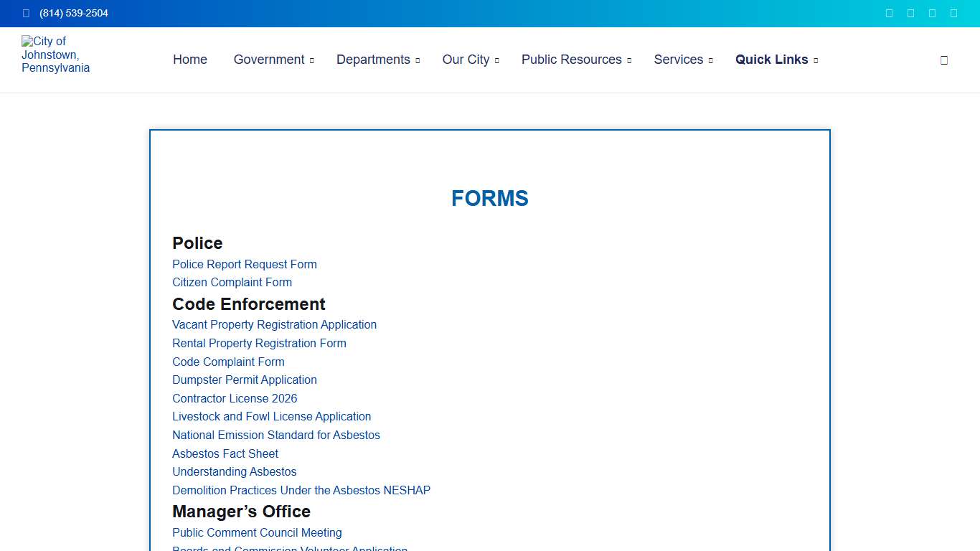Open the Police Report Request Form link

point(244,264)
